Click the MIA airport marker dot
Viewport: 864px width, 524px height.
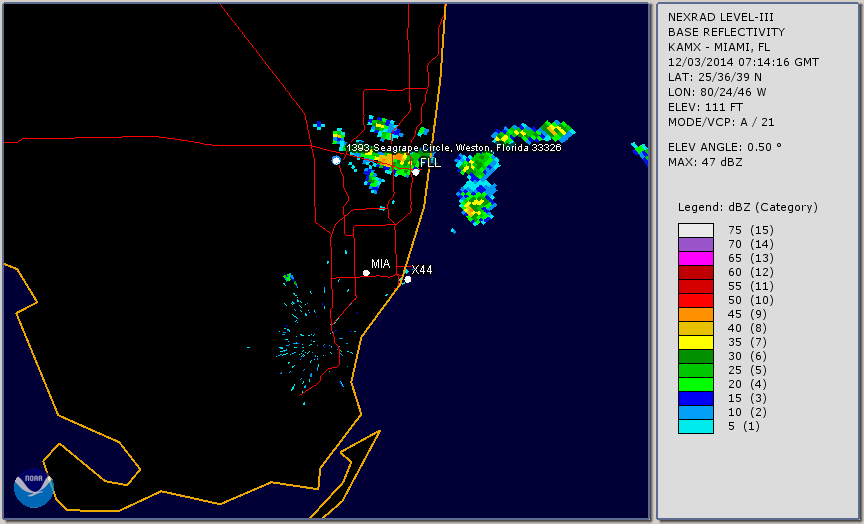[x=366, y=273]
